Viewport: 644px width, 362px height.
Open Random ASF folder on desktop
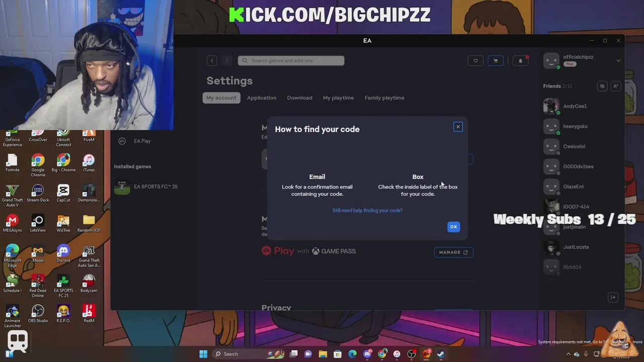89,223
